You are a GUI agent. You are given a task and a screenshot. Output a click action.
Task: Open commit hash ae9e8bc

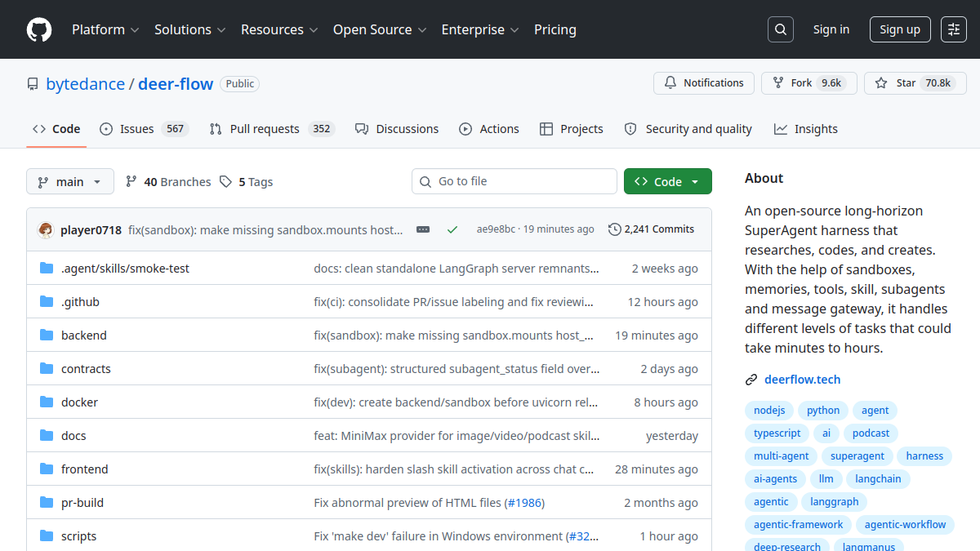click(x=496, y=229)
